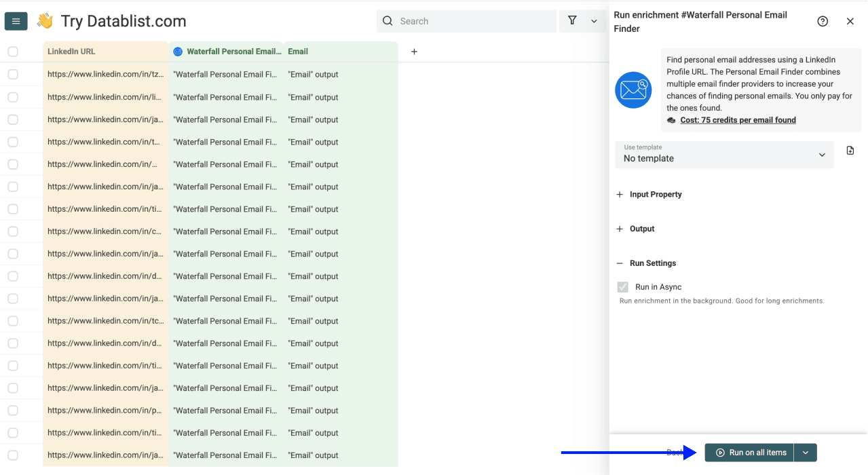Expand the filter options chevron
The height and width of the screenshot is (475, 868).
click(594, 21)
